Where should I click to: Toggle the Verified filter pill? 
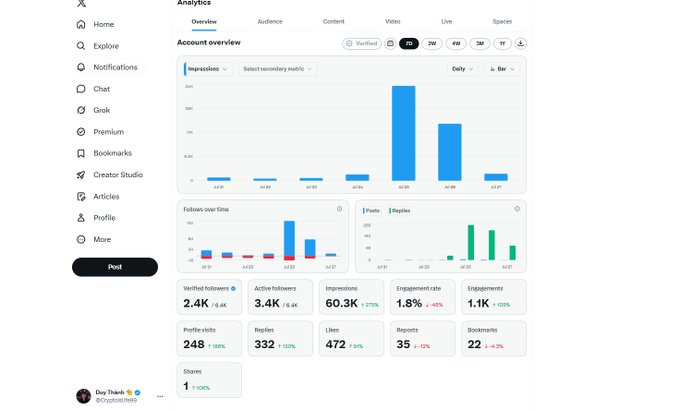tap(362, 43)
